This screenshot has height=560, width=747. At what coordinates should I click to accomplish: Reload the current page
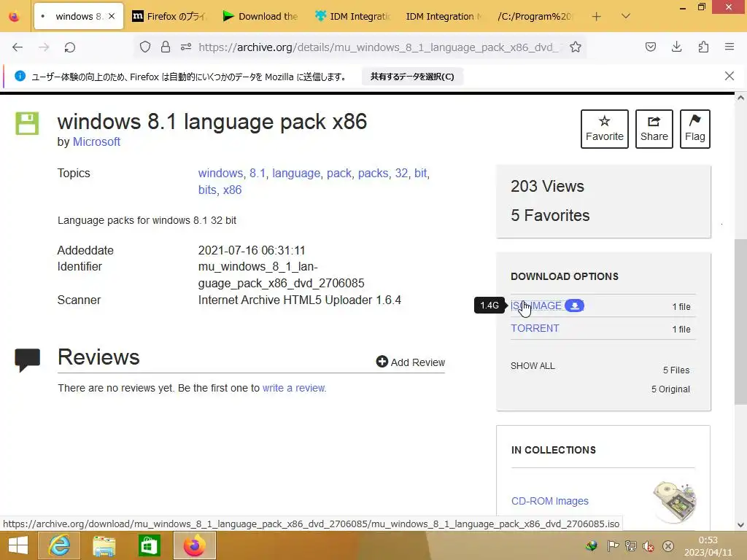tap(70, 47)
